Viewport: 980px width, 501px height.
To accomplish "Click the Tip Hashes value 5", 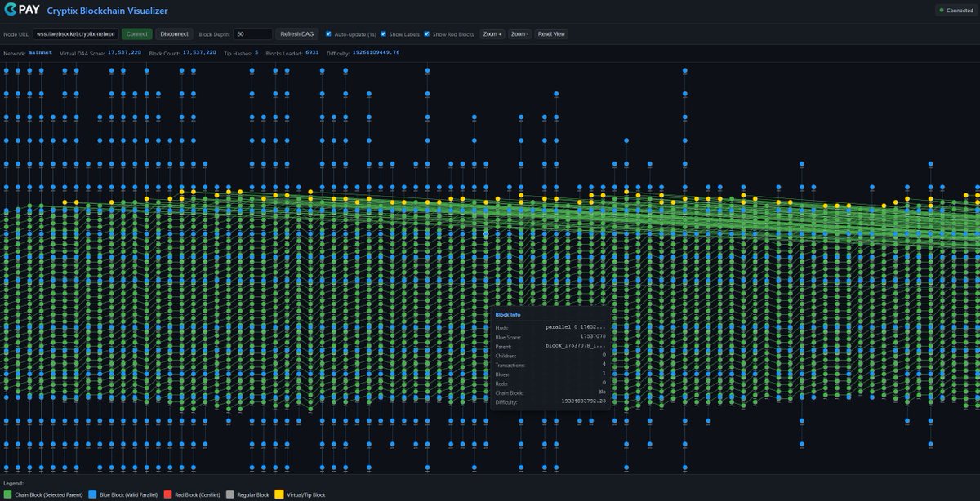I will (256, 52).
